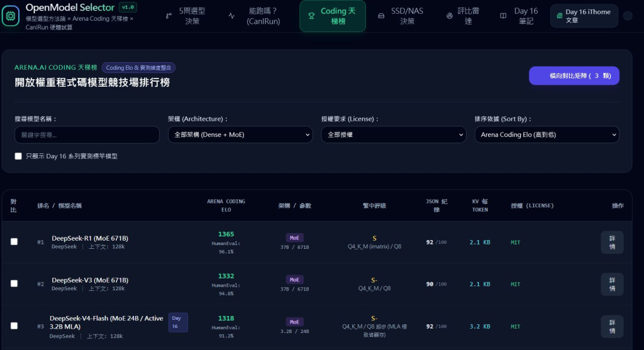Click the DeepSeek-V4-Flash model name
Viewport: 644px width, 350px height.
click(x=106, y=322)
